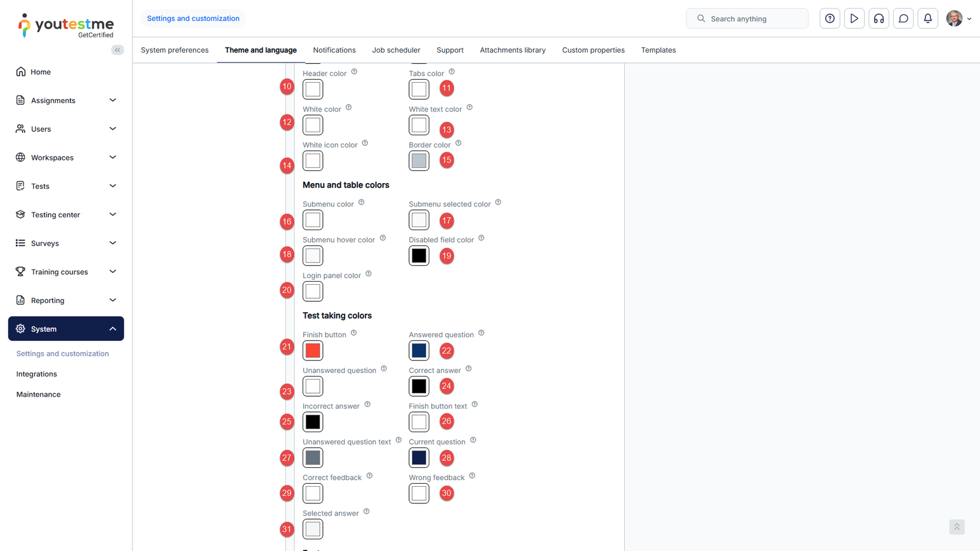Image resolution: width=980 pixels, height=551 pixels.
Task: Click info icon next to Finish button
Action: [x=353, y=333]
